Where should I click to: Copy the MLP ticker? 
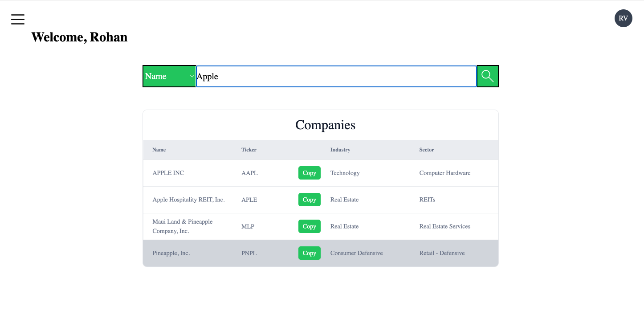coord(310,226)
